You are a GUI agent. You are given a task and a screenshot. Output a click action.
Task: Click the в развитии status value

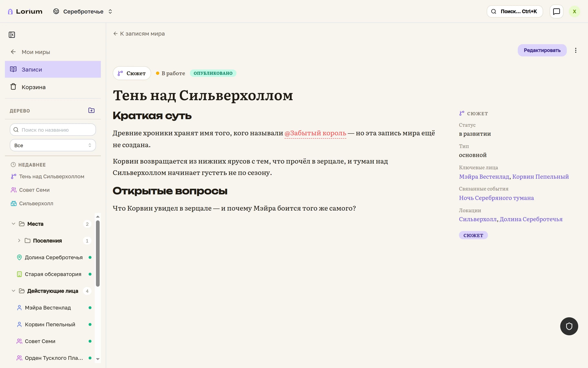click(475, 134)
